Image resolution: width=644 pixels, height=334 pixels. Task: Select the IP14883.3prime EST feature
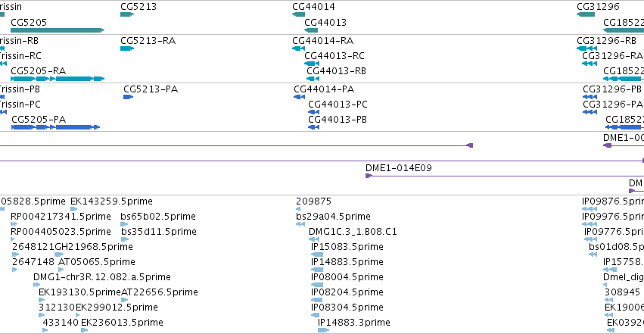click(x=323, y=330)
